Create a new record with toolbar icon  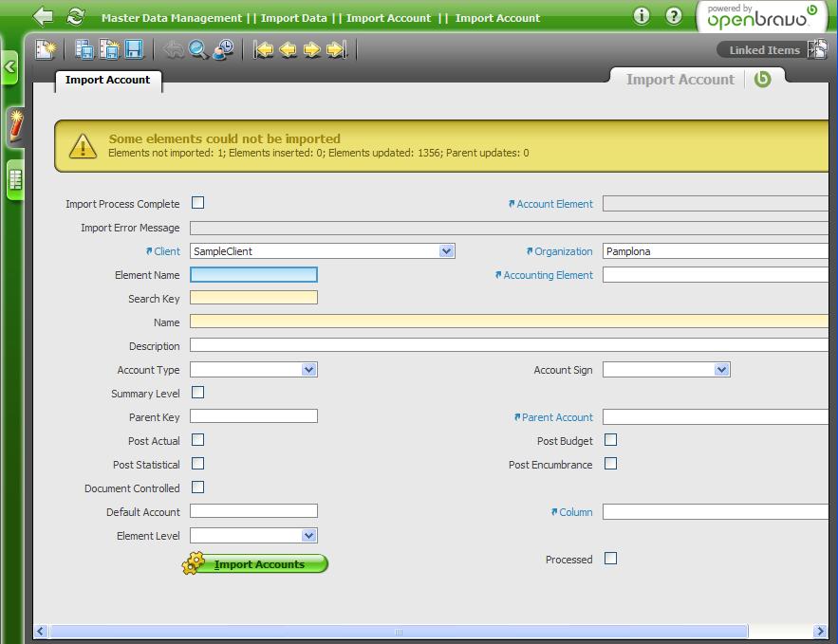tap(46, 49)
